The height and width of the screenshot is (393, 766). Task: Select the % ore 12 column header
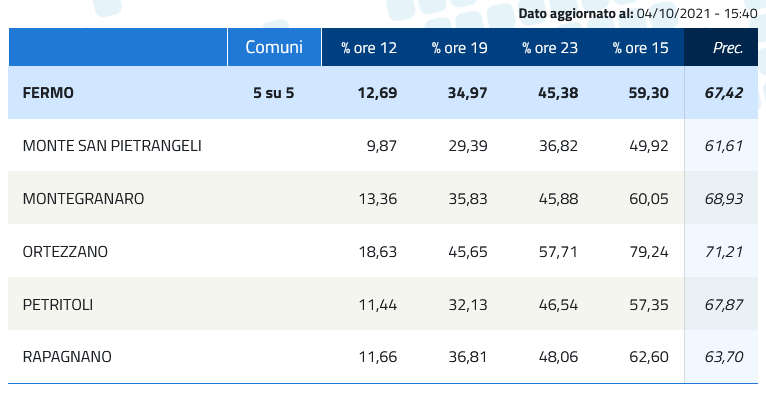369,48
